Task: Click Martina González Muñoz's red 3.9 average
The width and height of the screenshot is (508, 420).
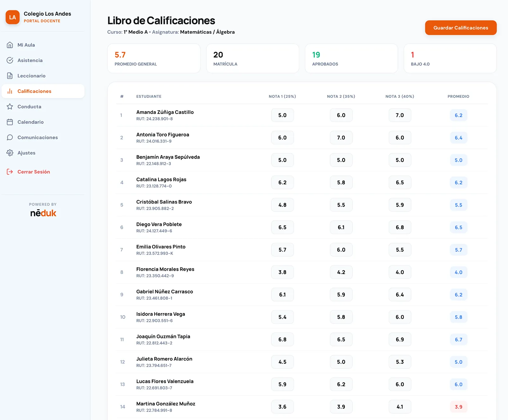Action: coord(458,407)
